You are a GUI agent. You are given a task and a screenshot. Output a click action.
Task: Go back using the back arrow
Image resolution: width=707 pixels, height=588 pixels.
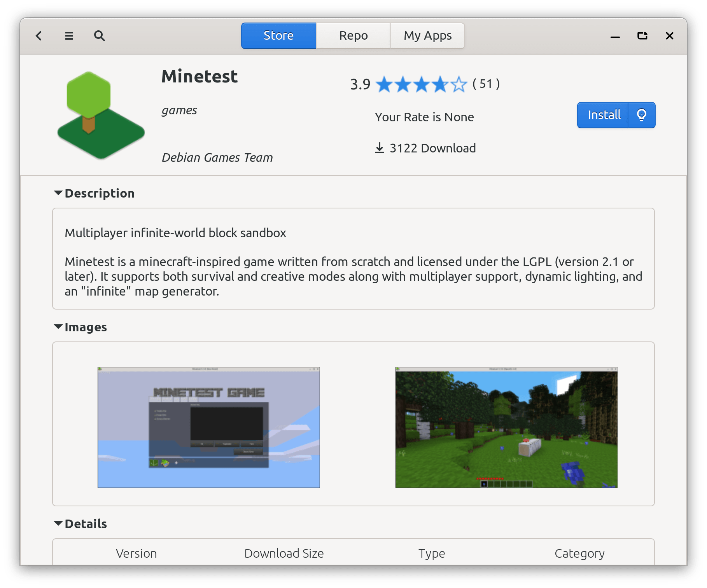pos(39,36)
